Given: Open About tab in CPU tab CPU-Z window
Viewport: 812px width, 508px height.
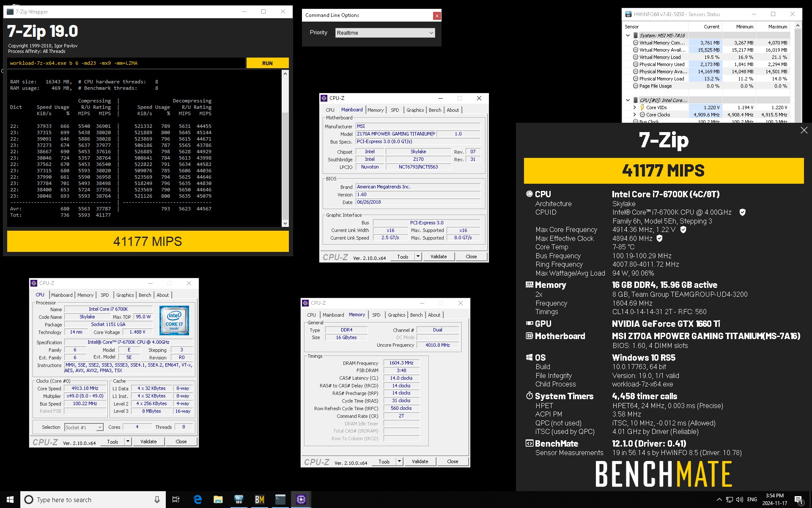Looking at the screenshot, I should click(x=162, y=295).
